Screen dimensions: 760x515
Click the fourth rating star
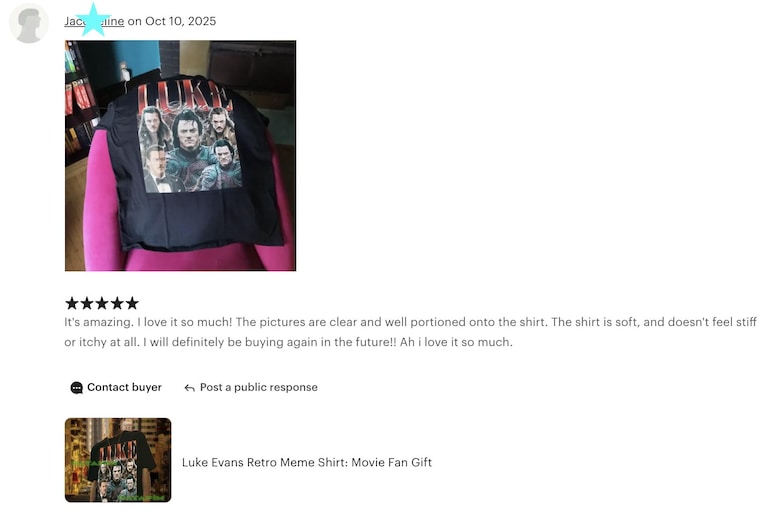[117, 303]
